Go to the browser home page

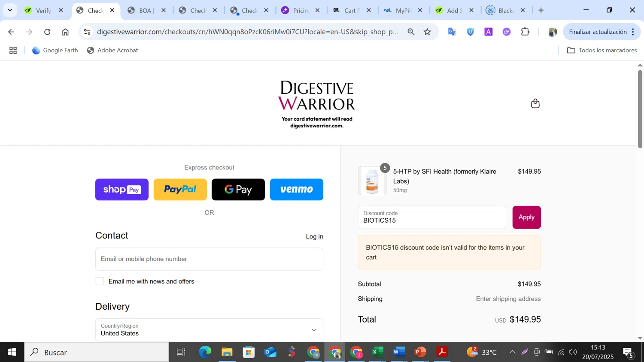tap(65, 32)
